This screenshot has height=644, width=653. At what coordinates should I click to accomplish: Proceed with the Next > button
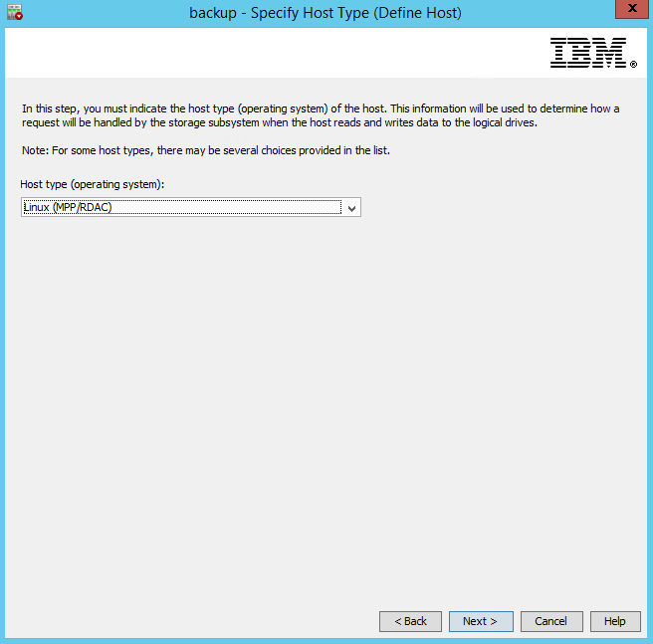[480, 621]
